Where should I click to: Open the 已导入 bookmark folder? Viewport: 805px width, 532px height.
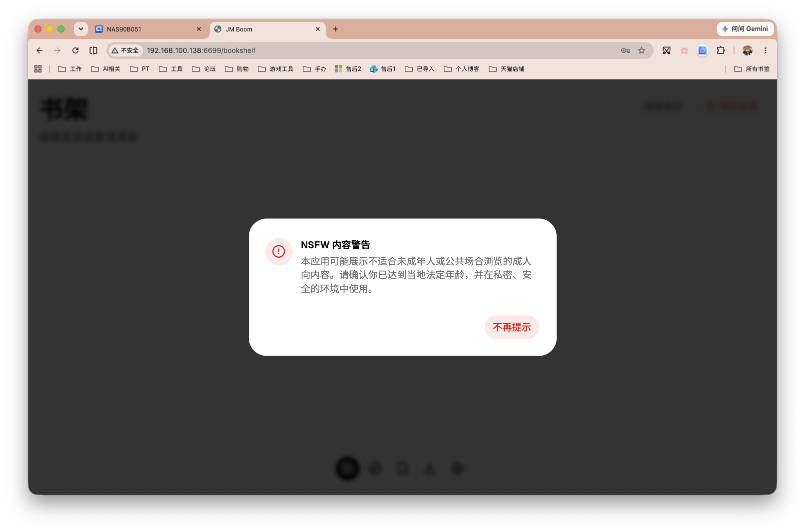click(x=420, y=69)
